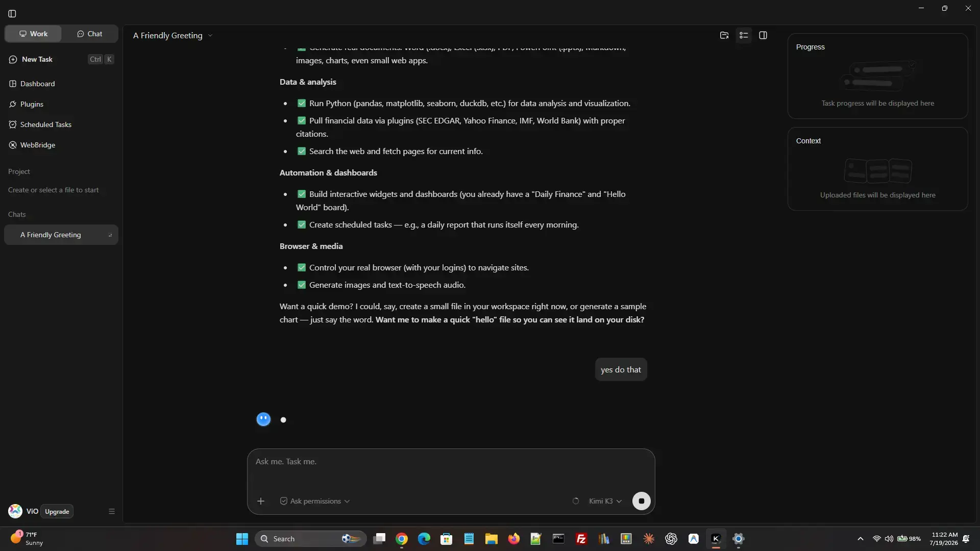Switch to the Chat tab
The height and width of the screenshot is (551, 980).
pos(90,34)
